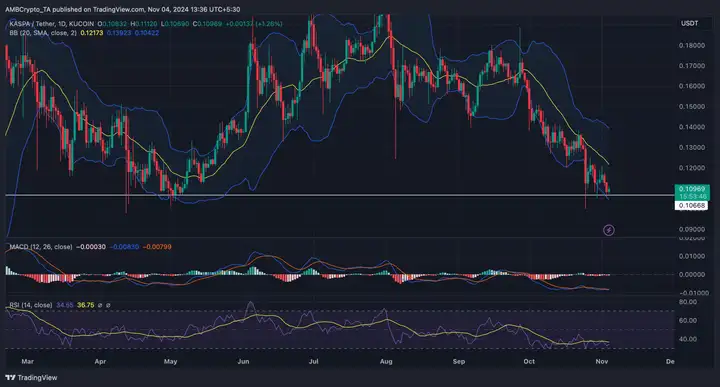Screen dimensions: 720x387
Task: Click the Jul label on the time axis
Action: point(314,361)
